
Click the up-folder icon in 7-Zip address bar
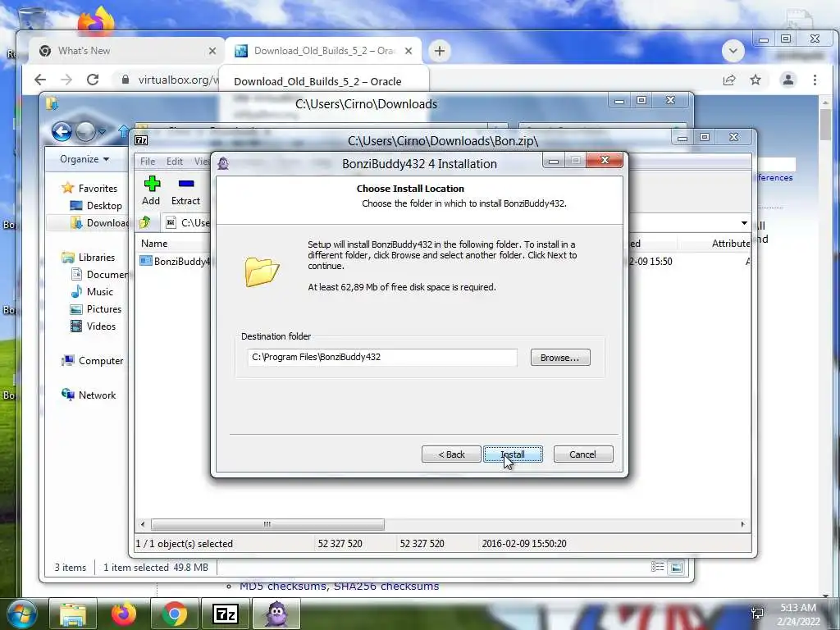click(145, 222)
